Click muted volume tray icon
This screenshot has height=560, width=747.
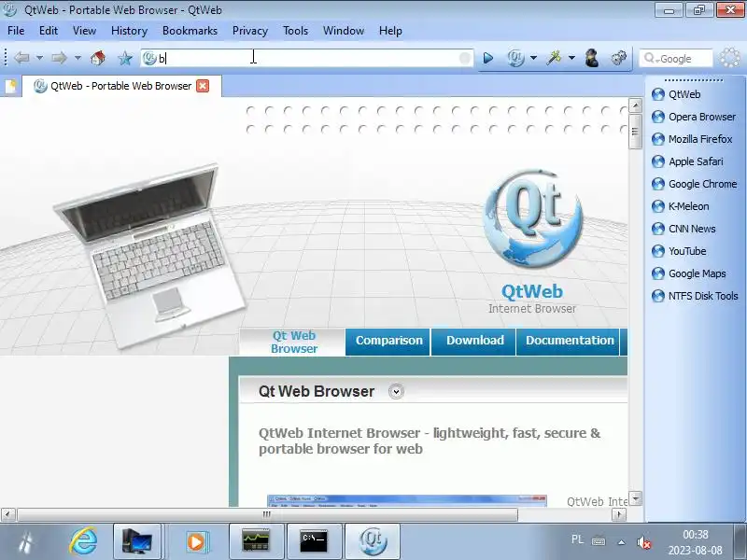pyautogui.click(x=643, y=541)
